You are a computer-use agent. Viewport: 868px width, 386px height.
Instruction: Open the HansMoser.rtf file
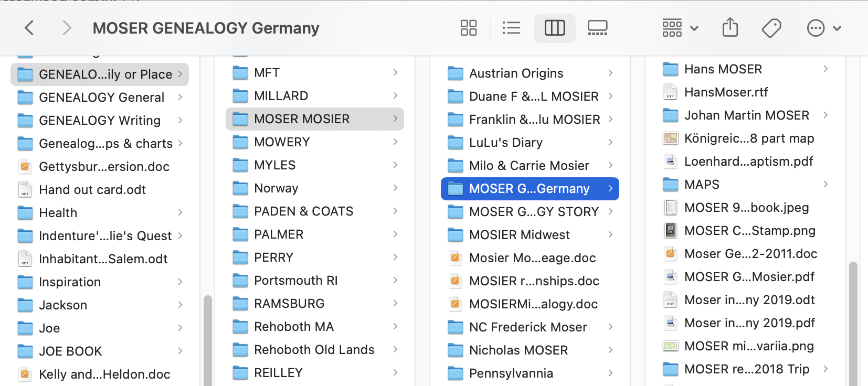coord(726,92)
